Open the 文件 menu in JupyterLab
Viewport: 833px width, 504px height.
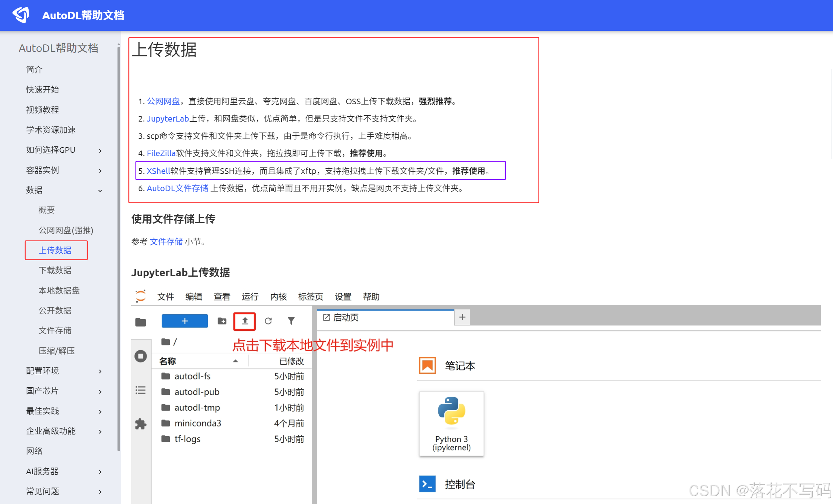coord(166,297)
